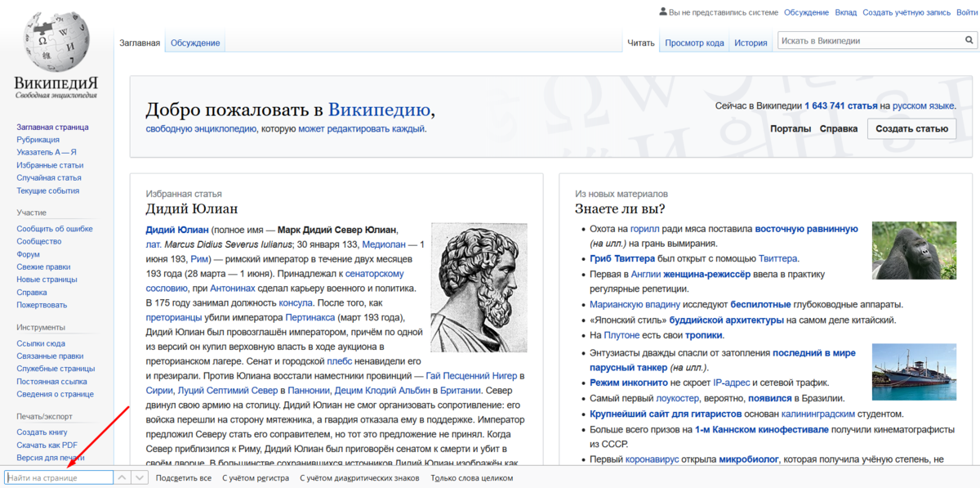Click the Wikipedia globe logo
This screenshot has width=980, height=488.
[56, 40]
